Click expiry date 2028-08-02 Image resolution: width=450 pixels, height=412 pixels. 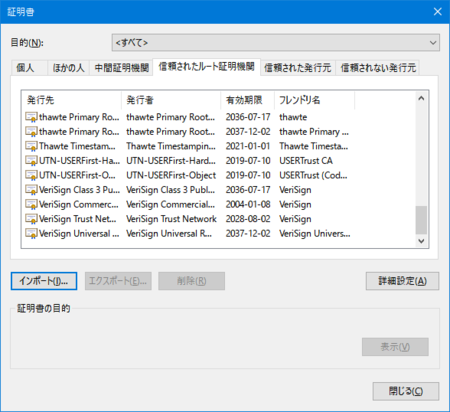tap(248, 219)
